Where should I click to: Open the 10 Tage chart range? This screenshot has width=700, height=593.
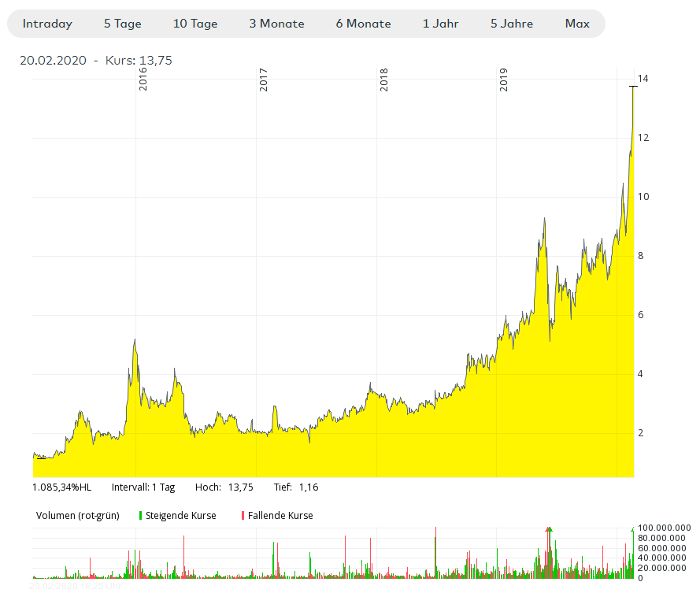tap(195, 24)
